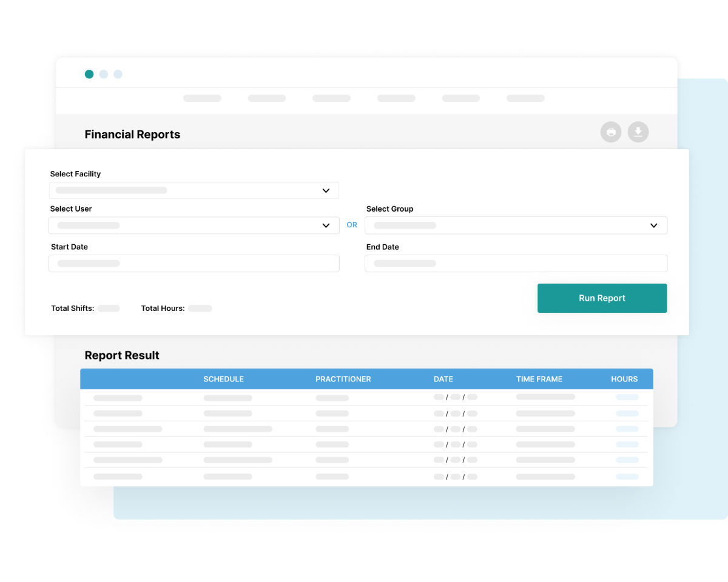
Task: Click the Total Hours label
Action: (x=163, y=309)
